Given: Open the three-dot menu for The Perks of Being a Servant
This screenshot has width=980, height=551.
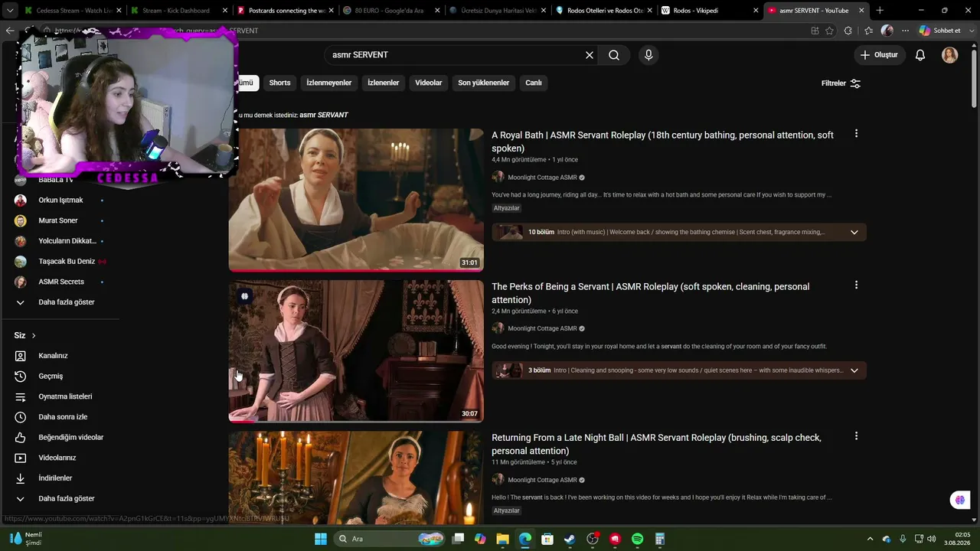Looking at the screenshot, I should tap(856, 285).
